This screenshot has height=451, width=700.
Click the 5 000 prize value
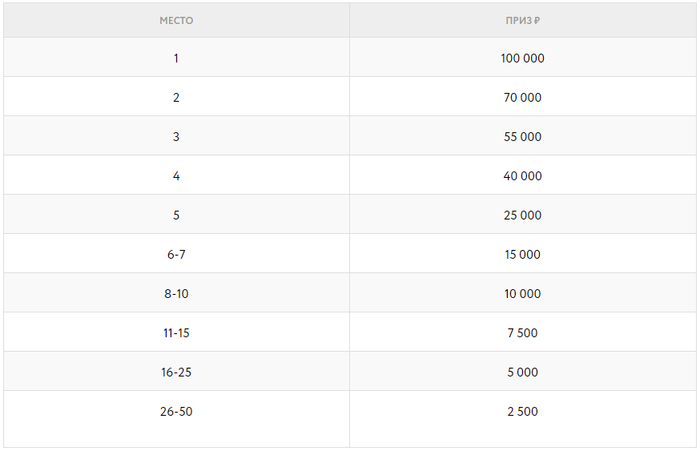(x=522, y=372)
